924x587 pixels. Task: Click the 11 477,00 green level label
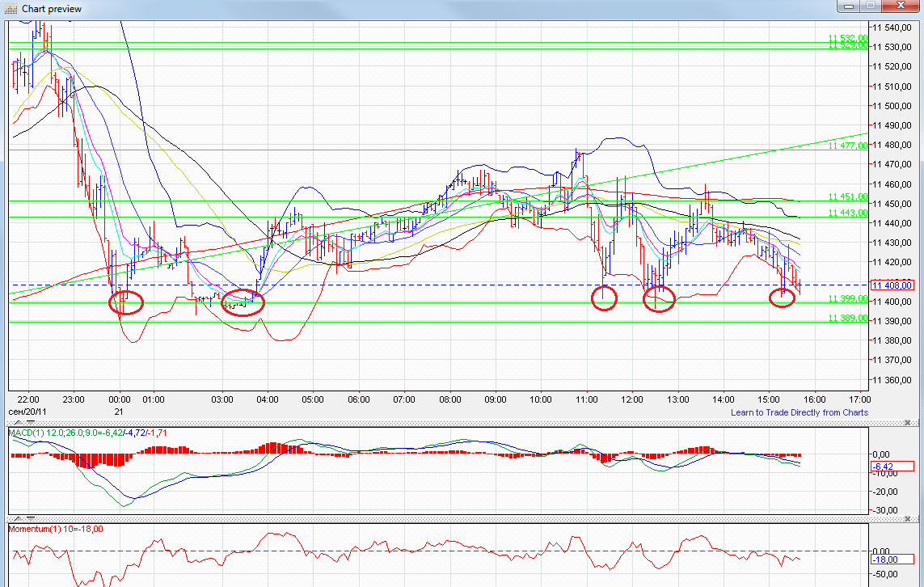coord(847,146)
